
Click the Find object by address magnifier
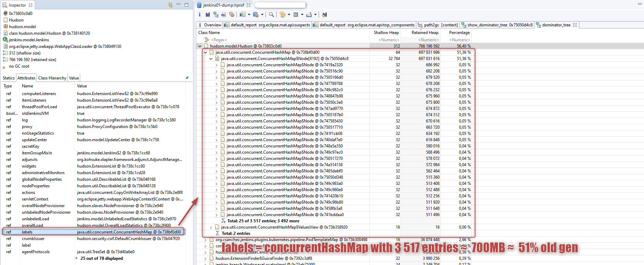coord(271,15)
